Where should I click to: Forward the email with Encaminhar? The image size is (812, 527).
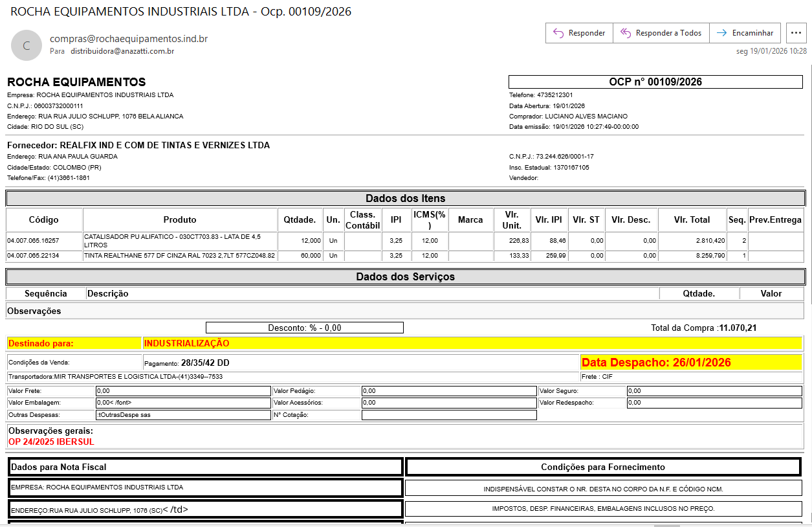(745, 33)
